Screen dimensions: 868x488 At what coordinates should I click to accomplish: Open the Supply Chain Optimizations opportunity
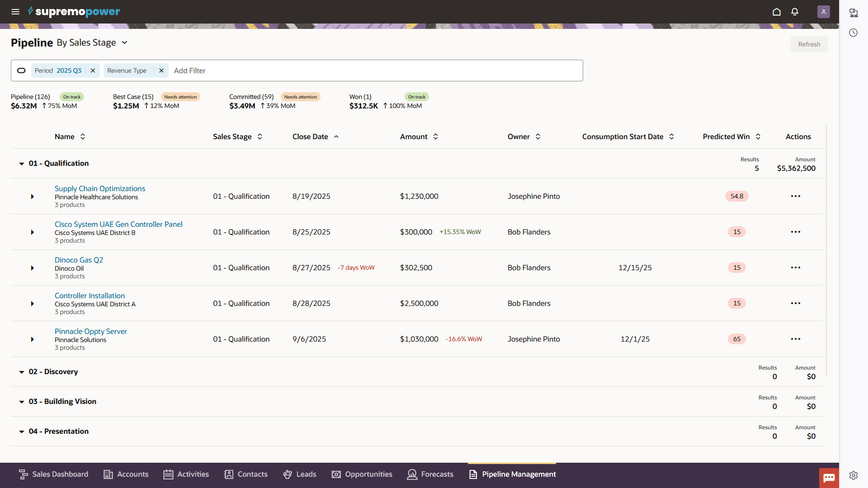[100, 188]
